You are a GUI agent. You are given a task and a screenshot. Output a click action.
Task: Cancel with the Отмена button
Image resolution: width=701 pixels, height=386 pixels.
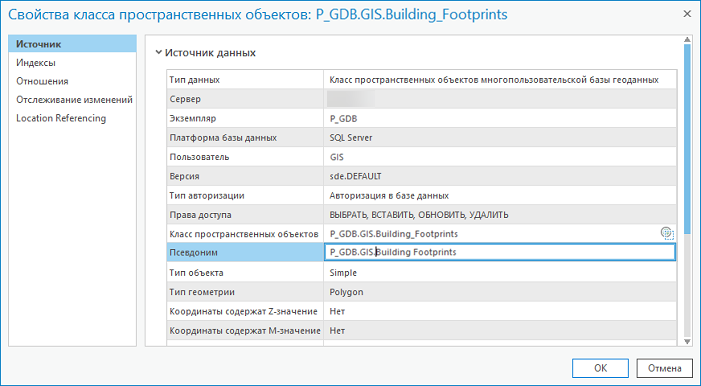[x=664, y=368]
